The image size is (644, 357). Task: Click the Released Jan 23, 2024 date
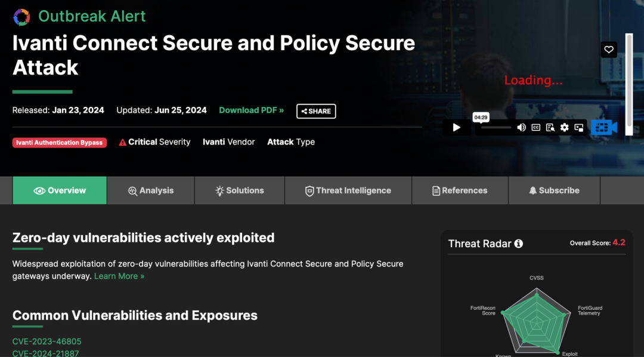[x=58, y=110]
